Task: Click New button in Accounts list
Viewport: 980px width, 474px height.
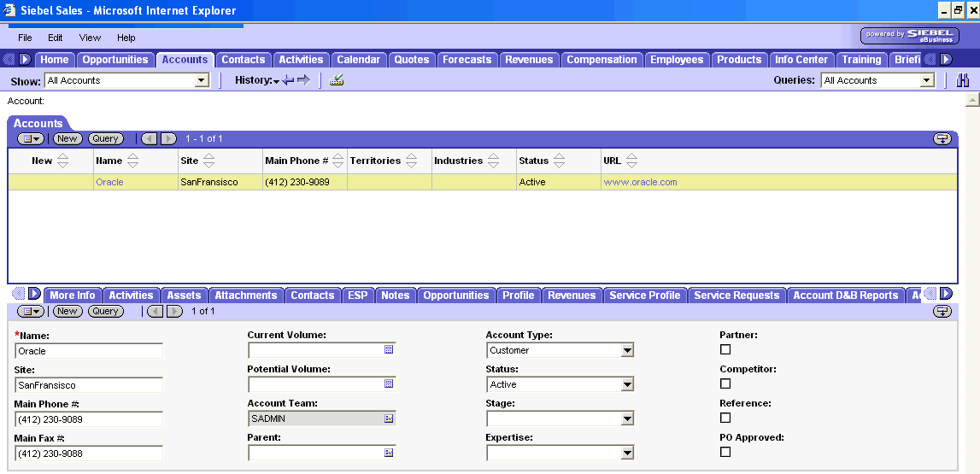Action: click(67, 138)
